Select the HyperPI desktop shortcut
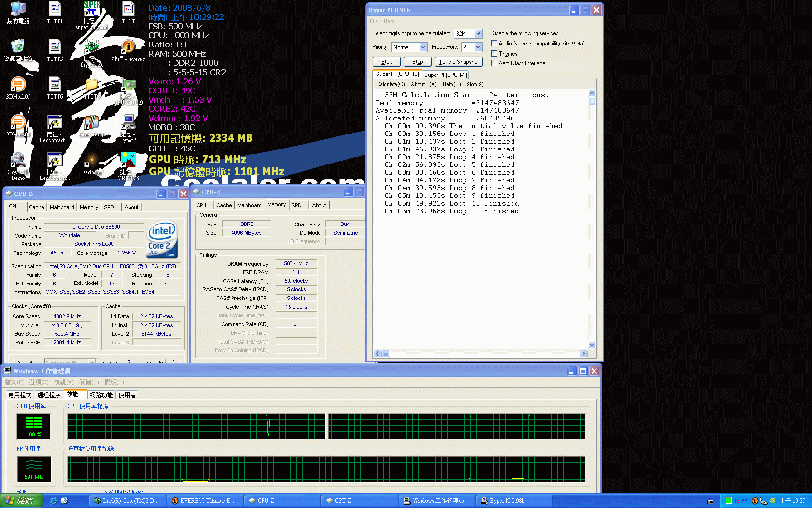 tap(128, 129)
